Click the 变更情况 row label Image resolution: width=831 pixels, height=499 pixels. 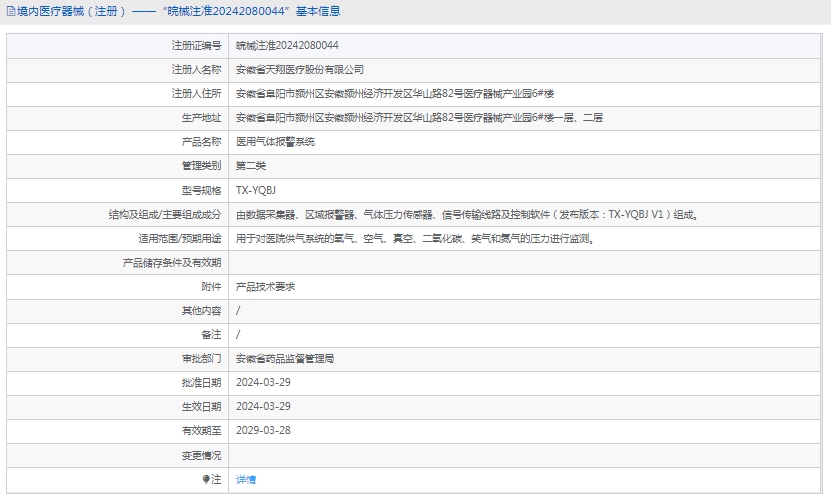201,455
